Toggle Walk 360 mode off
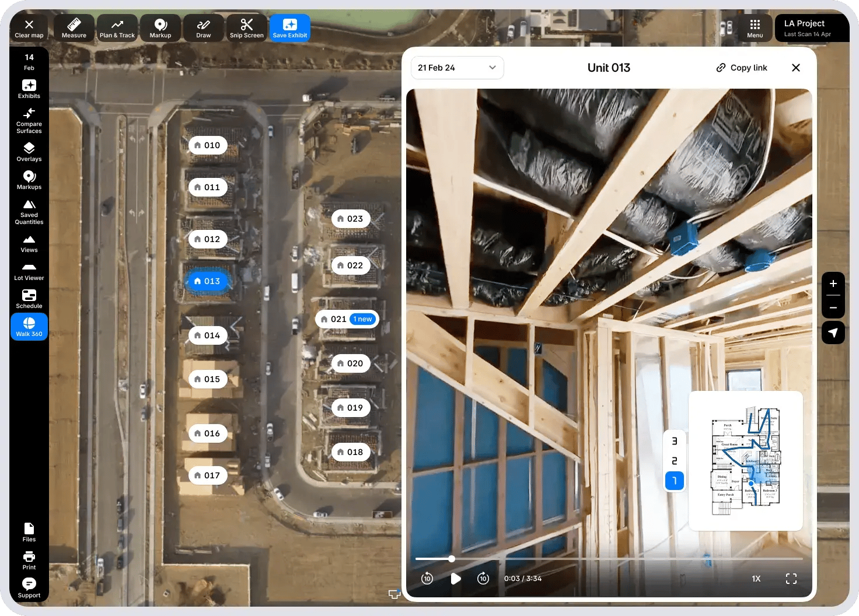859x616 pixels. tap(29, 326)
